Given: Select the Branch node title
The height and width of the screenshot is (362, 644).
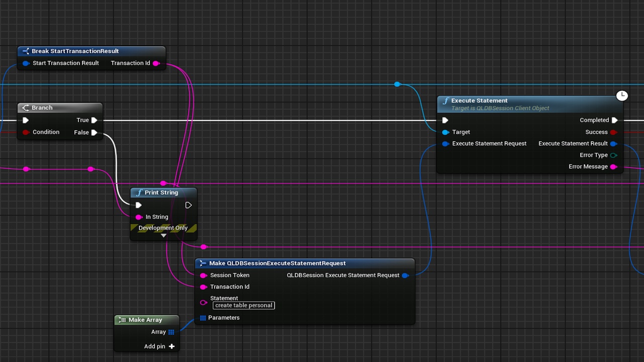Looking at the screenshot, I should 42,108.
